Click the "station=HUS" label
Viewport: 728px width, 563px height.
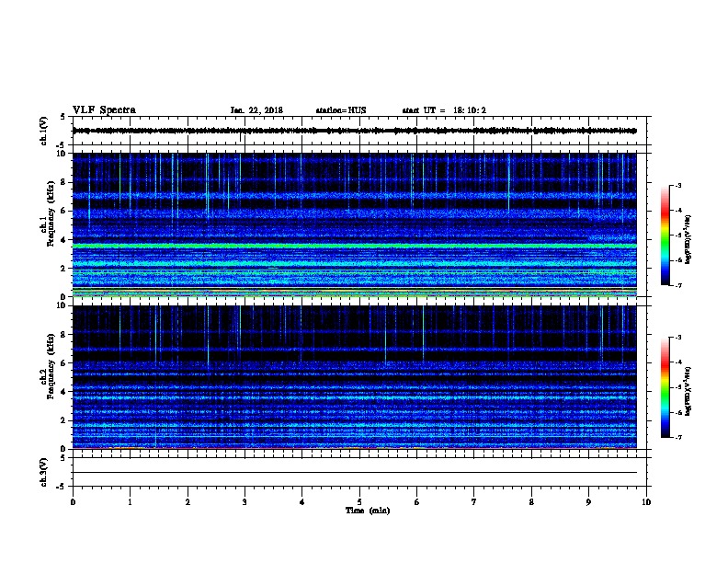tap(341, 110)
